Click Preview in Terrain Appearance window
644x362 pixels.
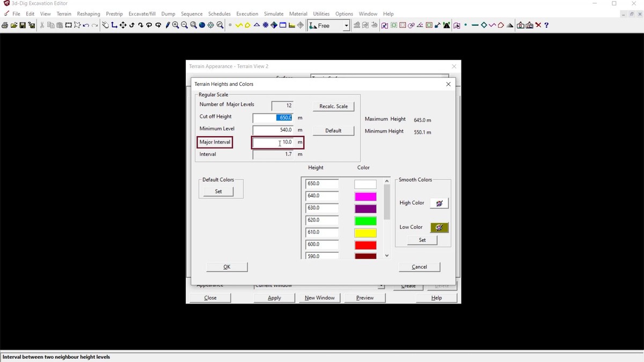click(365, 298)
